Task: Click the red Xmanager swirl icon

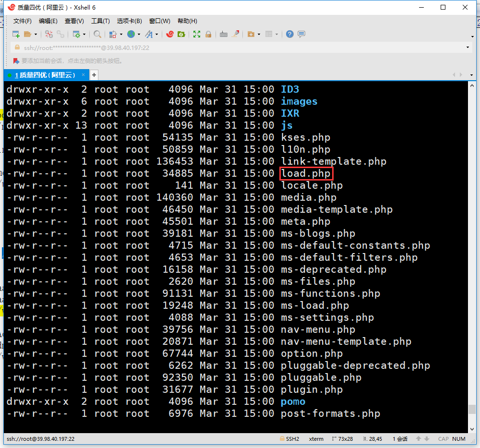Action: click(x=169, y=34)
